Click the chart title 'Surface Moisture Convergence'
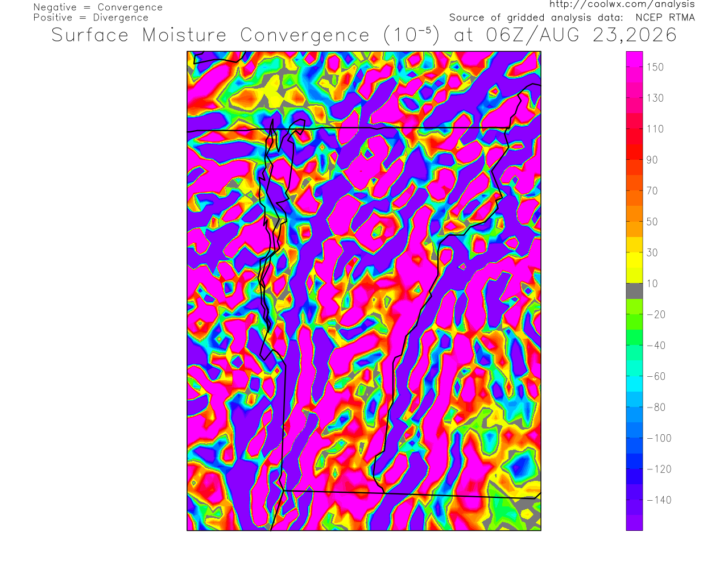728x582 pixels. pos(210,35)
